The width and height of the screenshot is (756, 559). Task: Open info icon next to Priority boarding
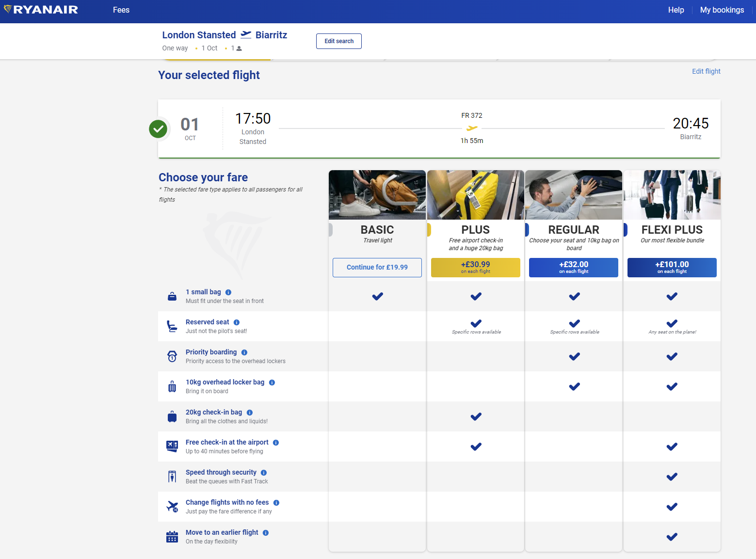(244, 352)
